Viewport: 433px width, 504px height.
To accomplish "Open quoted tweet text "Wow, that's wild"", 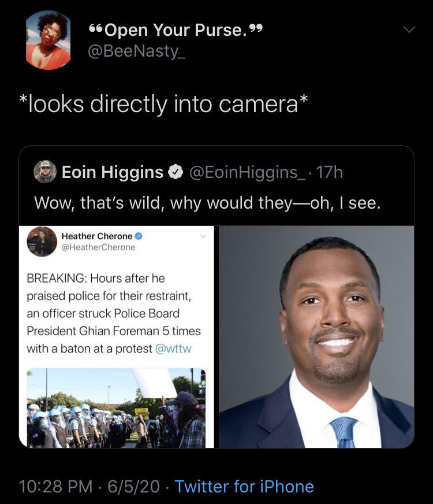I will point(207,202).
